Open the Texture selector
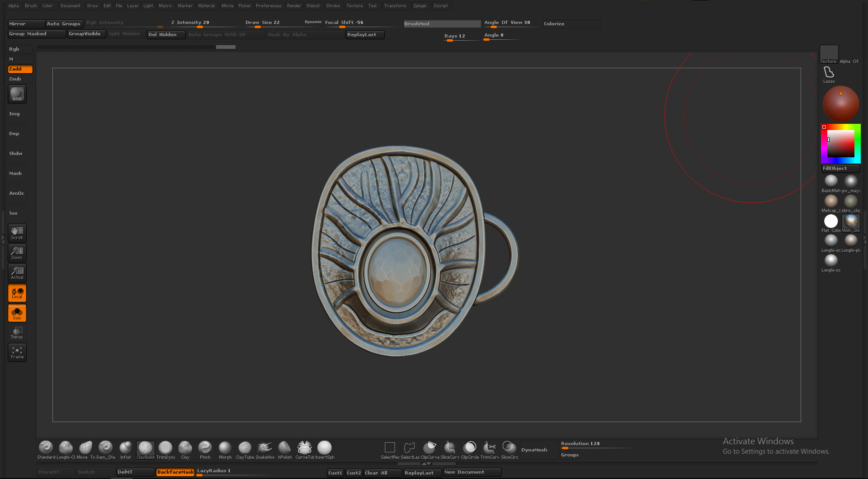The height and width of the screenshot is (479, 868). coord(829,54)
